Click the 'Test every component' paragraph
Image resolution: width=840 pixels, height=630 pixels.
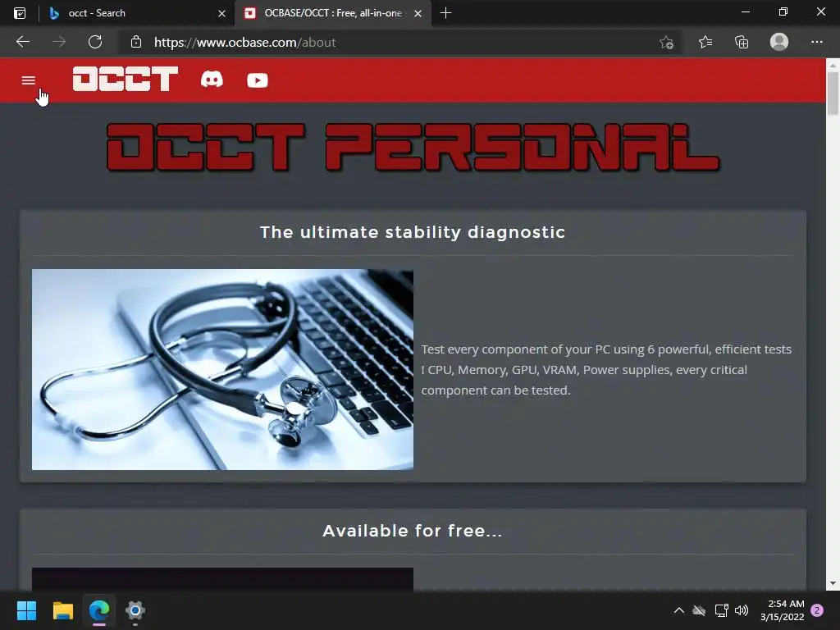click(x=606, y=370)
